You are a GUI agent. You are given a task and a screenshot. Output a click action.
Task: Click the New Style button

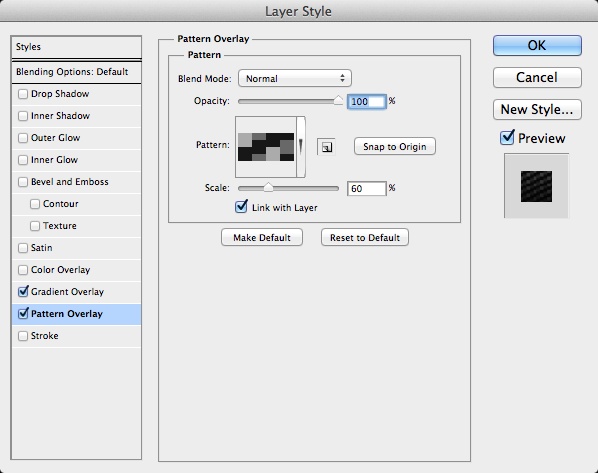[x=537, y=109]
